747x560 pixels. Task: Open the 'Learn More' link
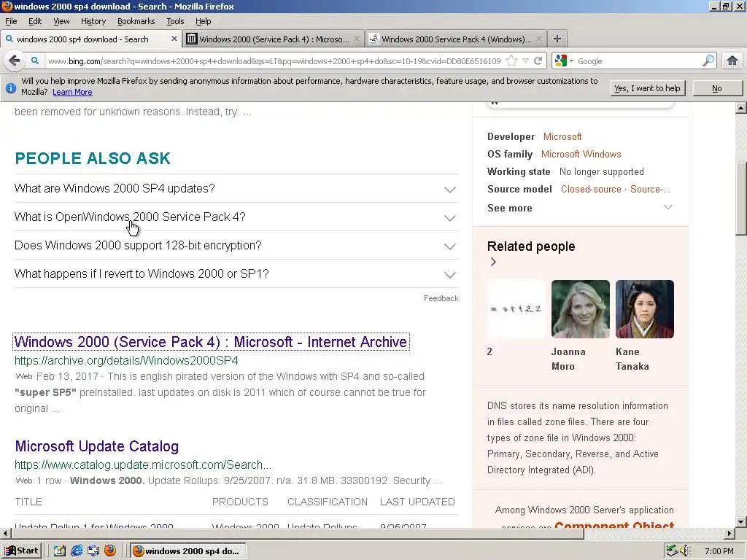(x=72, y=92)
